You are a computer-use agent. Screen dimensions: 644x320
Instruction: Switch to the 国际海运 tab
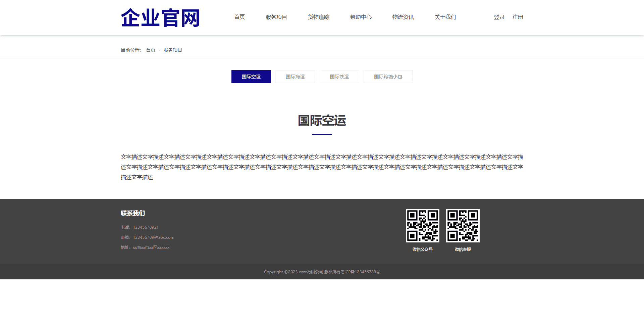click(295, 77)
